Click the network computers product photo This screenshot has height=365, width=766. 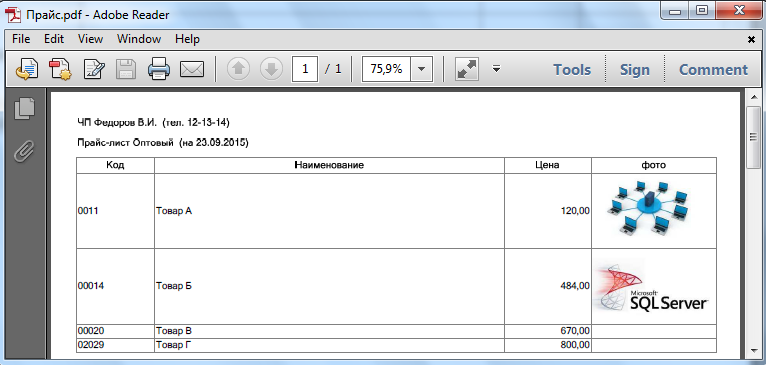pos(648,209)
